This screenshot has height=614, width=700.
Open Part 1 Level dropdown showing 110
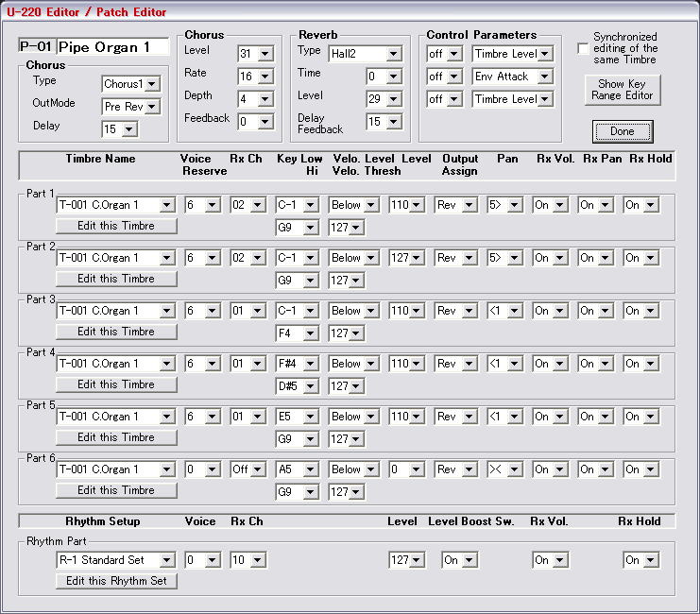coord(407,205)
